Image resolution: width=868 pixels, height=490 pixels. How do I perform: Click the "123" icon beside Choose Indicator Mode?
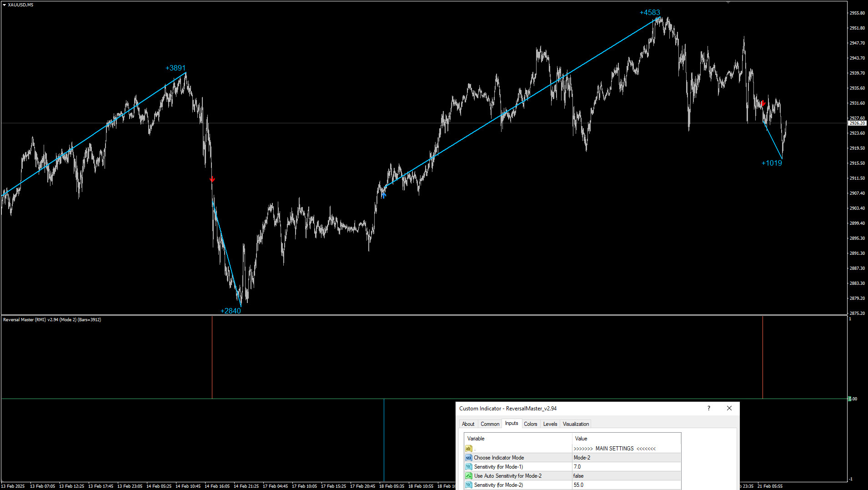469,457
